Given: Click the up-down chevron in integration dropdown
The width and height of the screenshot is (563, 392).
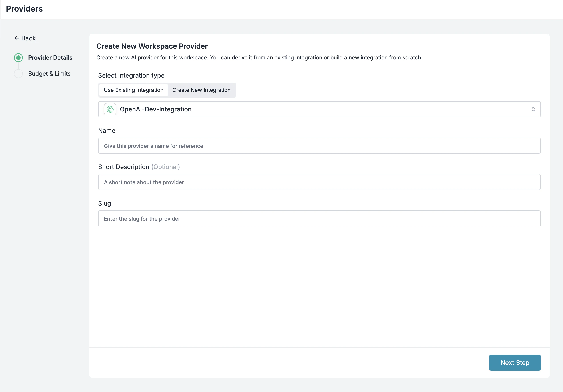Looking at the screenshot, I should [533, 109].
